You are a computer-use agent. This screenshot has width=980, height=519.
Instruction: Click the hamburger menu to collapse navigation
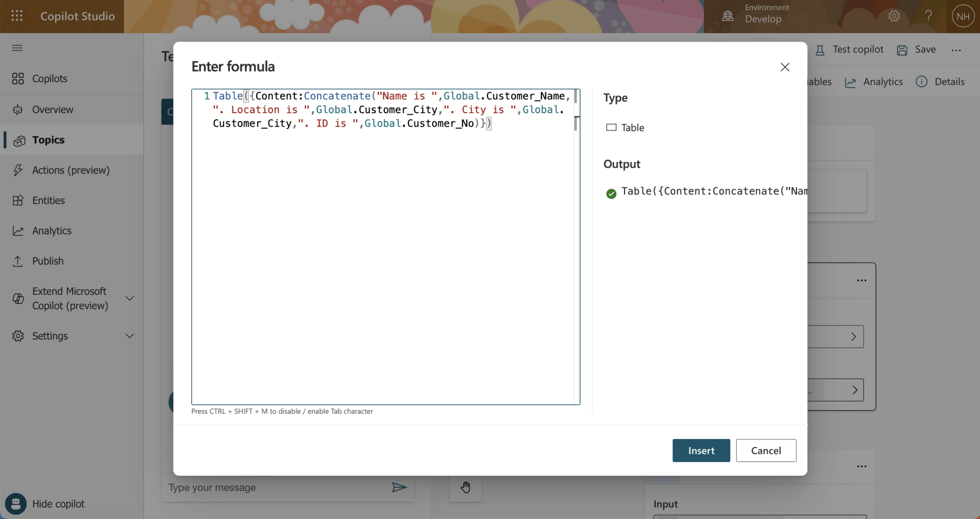point(17,48)
